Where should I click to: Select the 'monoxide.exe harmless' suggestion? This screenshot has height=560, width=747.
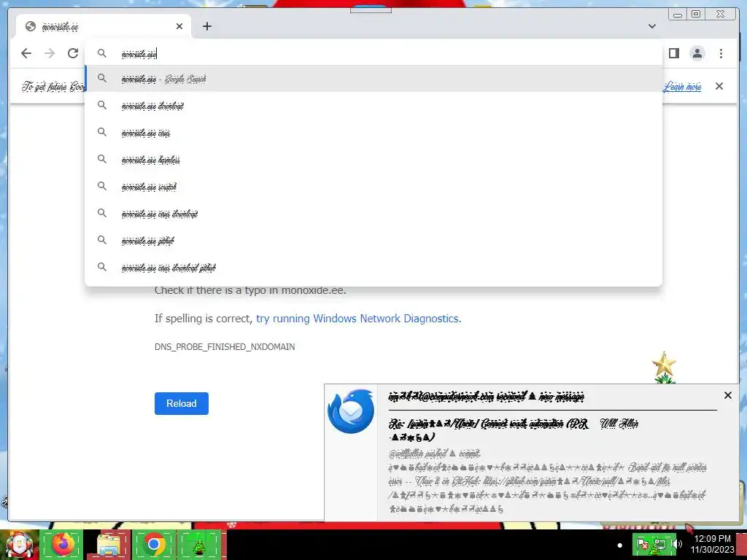pos(373,159)
